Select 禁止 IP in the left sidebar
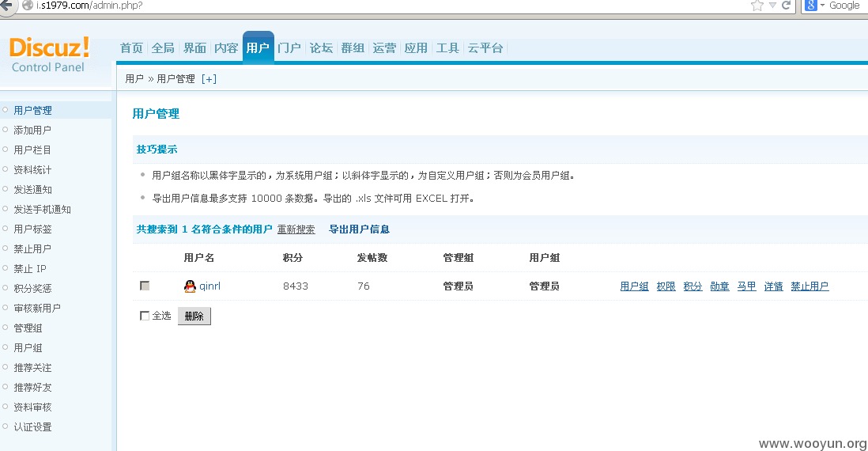 pyautogui.click(x=30, y=269)
